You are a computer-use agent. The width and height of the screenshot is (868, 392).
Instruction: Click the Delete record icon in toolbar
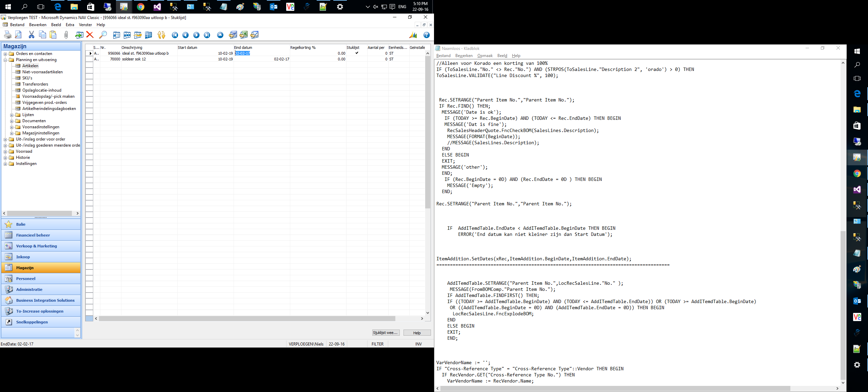click(88, 36)
